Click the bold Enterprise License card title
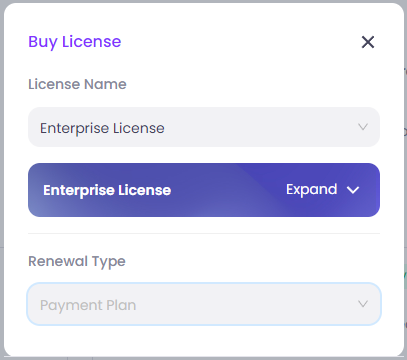Screen dimensions: 407x360 (x=107, y=190)
